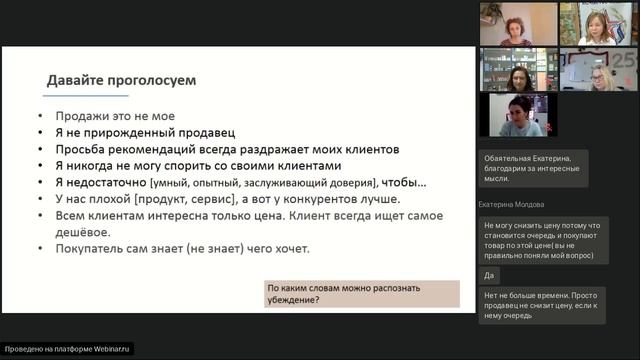Image resolution: width=640 pixels, height=360 pixels.
Task: Click bullet 'У нас плохой [продукт, сервис]'
Action: (228, 199)
